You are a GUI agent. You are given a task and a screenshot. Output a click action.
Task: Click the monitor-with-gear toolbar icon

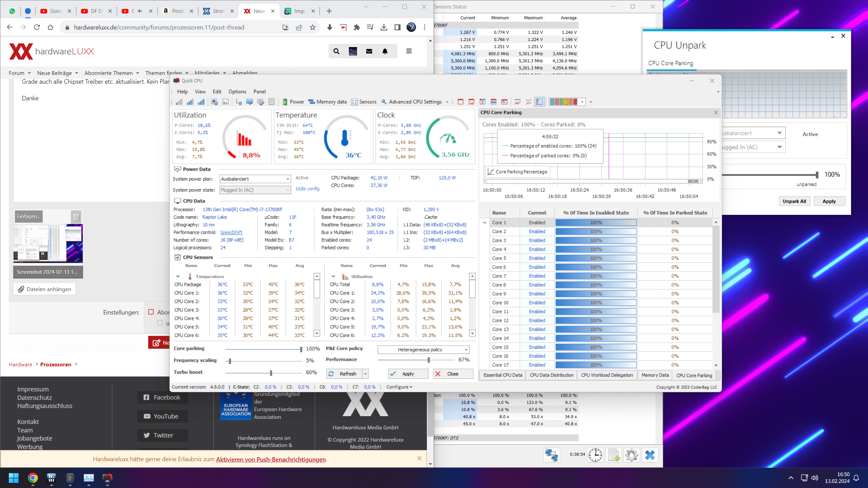tap(214, 102)
